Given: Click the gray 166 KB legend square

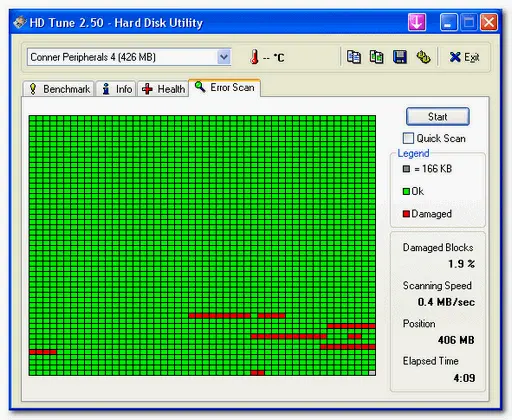Looking at the screenshot, I should 406,169.
